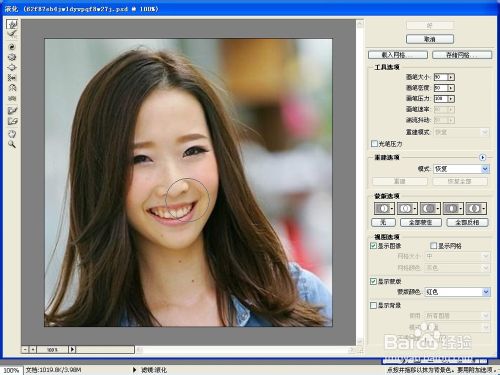Open the Replace Selection mask option
Image resolution: width=500 pixels, height=375 pixels.
(384, 208)
